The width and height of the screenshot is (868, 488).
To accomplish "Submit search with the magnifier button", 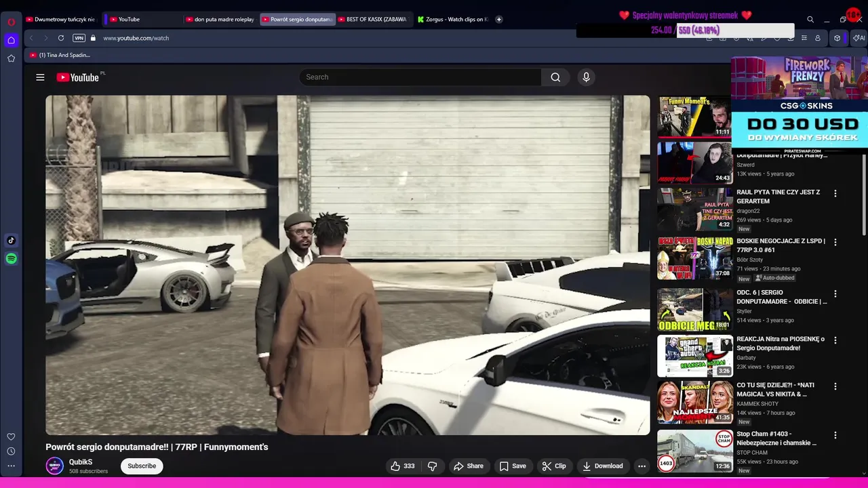I will click(555, 77).
